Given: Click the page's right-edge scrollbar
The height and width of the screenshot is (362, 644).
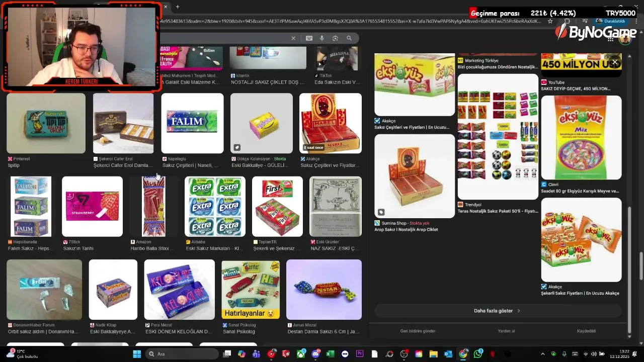Looking at the screenshot, I should click(x=641, y=265).
